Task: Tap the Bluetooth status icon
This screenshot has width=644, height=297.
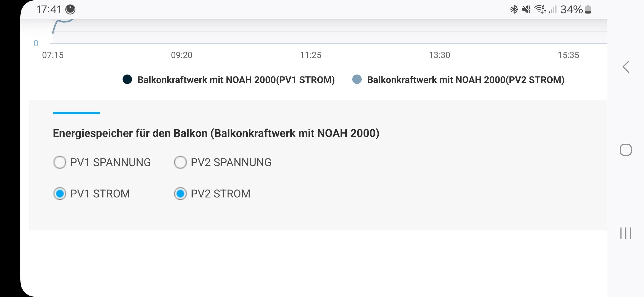Action: click(514, 10)
